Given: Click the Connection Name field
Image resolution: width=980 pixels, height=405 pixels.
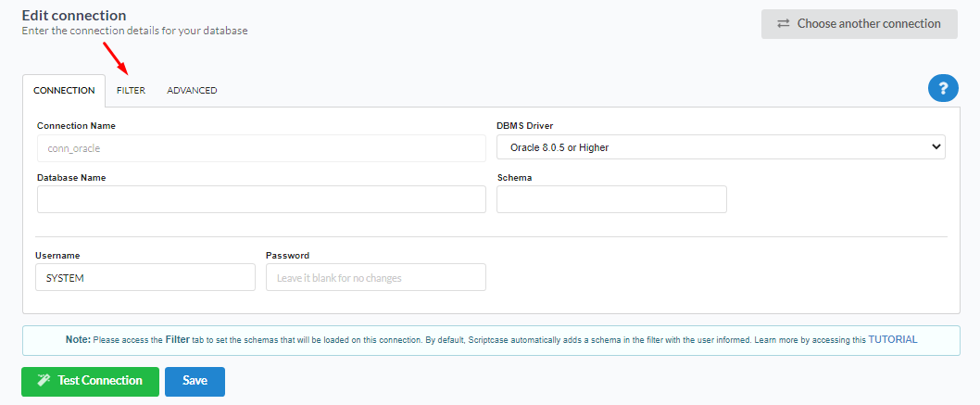Looking at the screenshot, I should 261,149.
